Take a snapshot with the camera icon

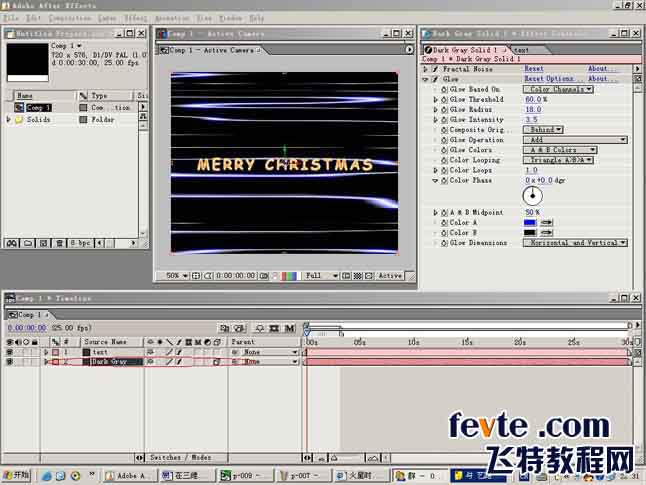(x=264, y=276)
